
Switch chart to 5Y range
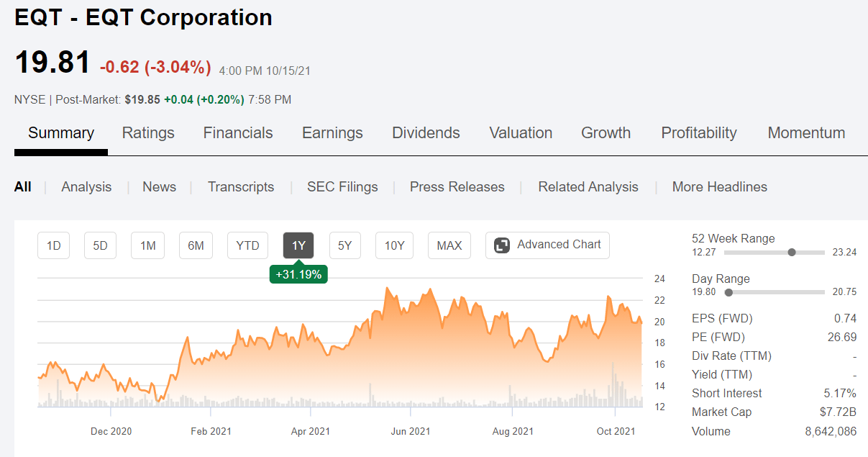[345, 245]
